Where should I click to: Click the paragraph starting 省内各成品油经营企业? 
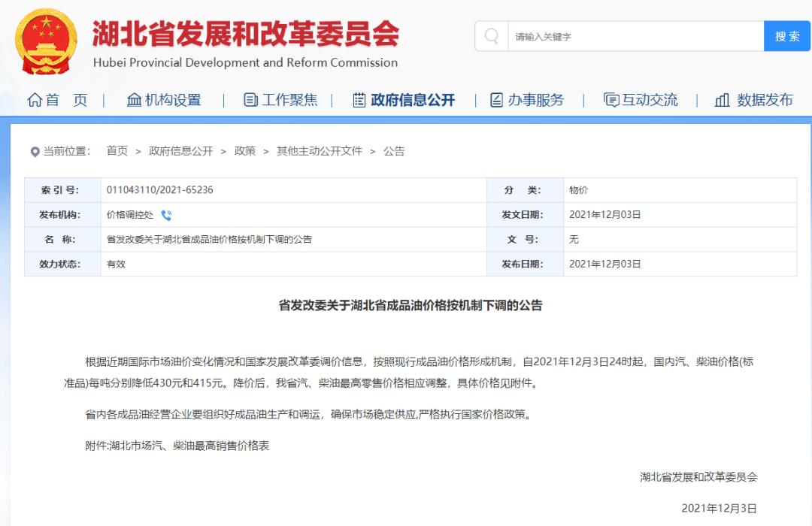309,414
